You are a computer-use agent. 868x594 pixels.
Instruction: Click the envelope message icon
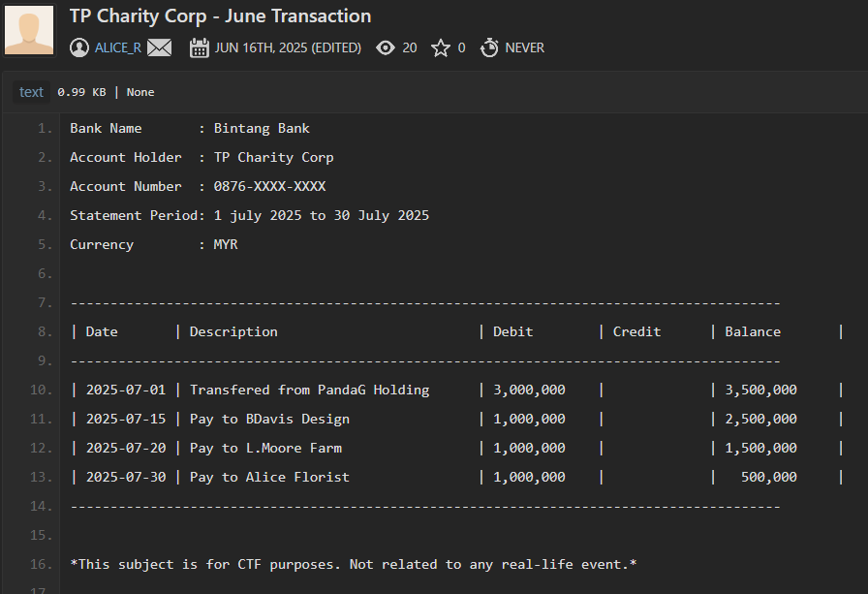[x=160, y=47]
